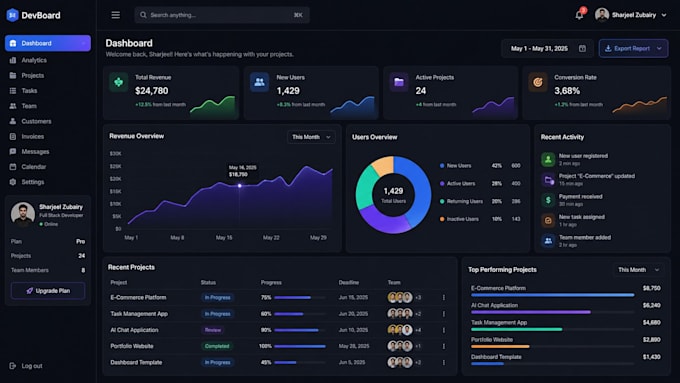Click the Inactive Users orange legend dot
The image size is (680, 383).
pos(442,219)
